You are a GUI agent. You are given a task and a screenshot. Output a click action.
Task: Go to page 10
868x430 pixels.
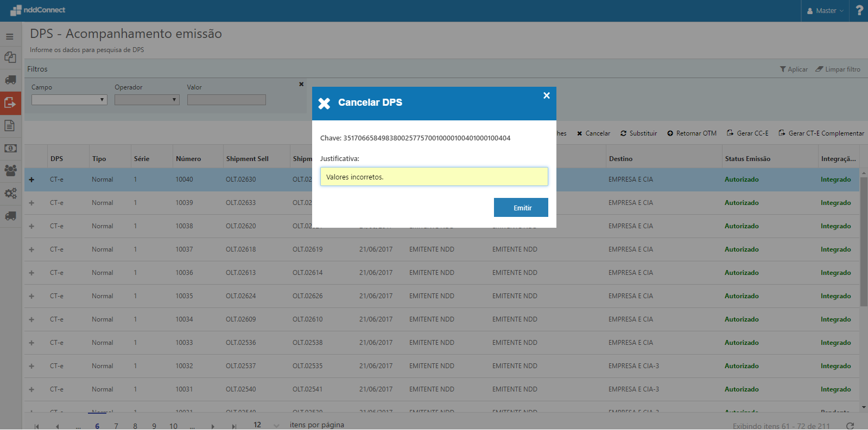173,426
